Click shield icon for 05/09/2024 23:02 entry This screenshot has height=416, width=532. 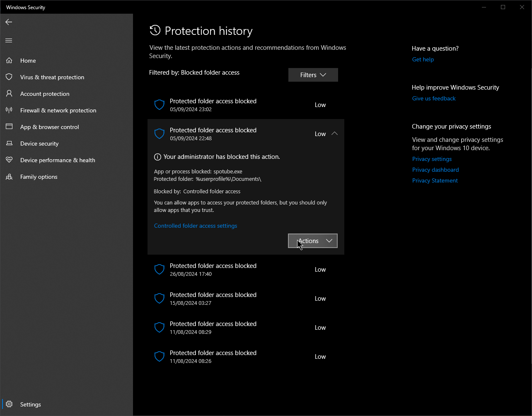160,105
